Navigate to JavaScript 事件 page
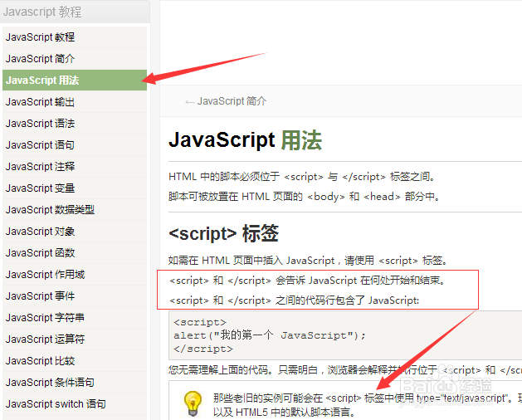 coord(75,296)
